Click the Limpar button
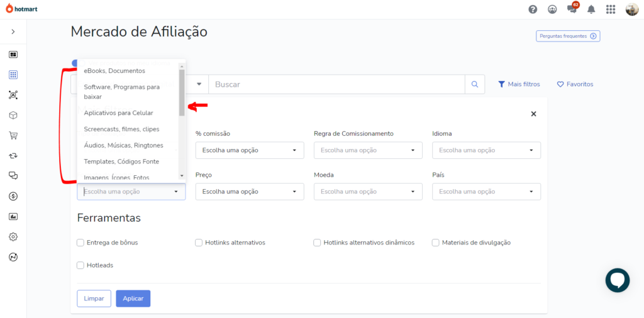644x318 pixels. coord(94,299)
